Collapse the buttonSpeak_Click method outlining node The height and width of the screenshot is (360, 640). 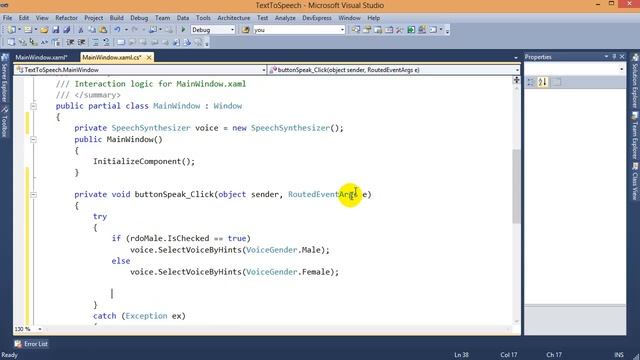click(x=33, y=195)
